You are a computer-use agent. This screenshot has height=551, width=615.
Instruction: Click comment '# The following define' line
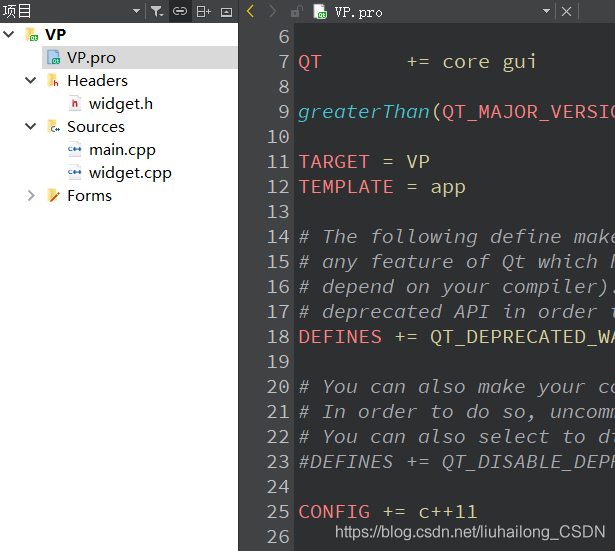[457, 237]
